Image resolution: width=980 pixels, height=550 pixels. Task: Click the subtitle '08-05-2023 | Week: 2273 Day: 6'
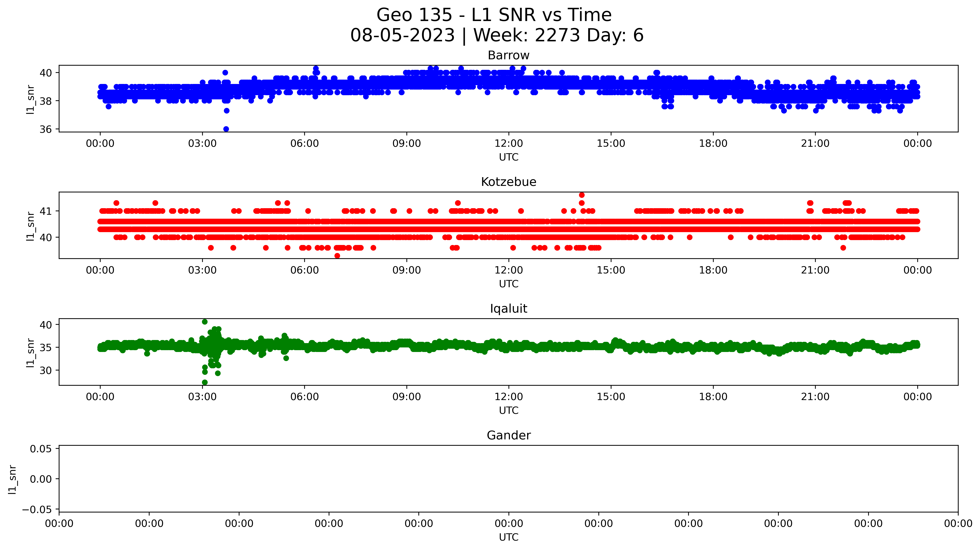pos(497,35)
